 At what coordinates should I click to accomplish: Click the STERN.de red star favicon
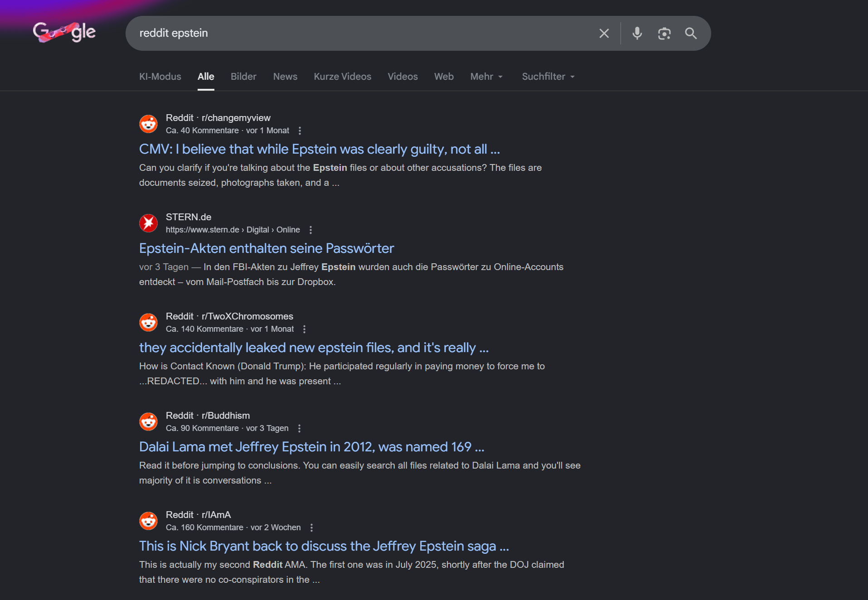pyautogui.click(x=148, y=223)
